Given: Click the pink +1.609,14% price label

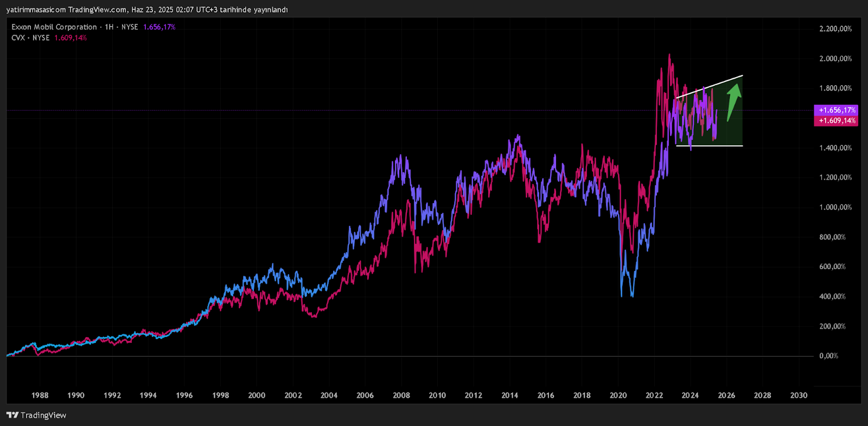Looking at the screenshot, I should (836, 120).
